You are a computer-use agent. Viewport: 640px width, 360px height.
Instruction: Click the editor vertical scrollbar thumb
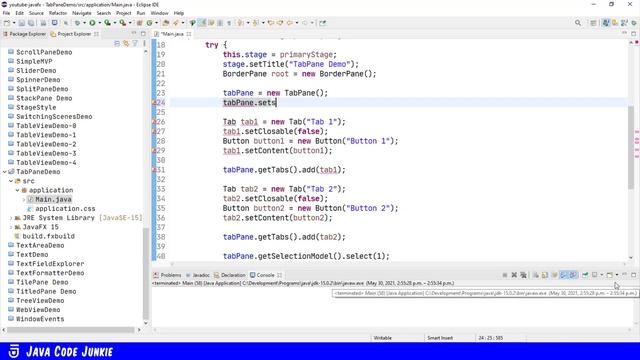[x=631, y=147]
